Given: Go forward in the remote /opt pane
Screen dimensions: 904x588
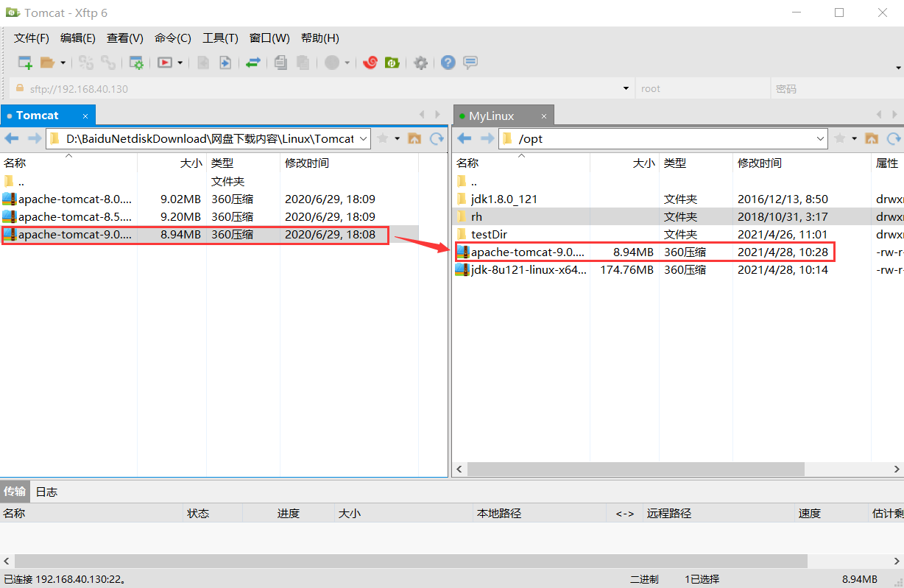Looking at the screenshot, I should (x=487, y=138).
